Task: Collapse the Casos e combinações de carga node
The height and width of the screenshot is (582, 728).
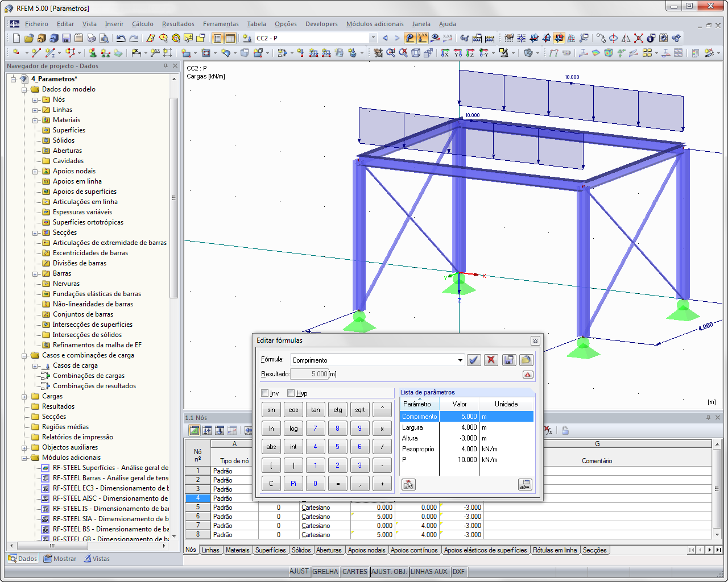Action: click(x=24, y=355)
